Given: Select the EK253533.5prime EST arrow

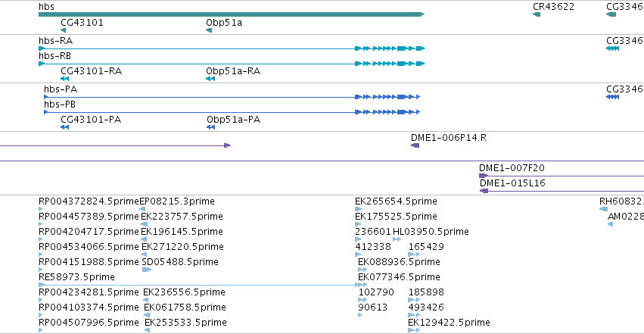Looking at the screenshot, I should pos(147,331).
